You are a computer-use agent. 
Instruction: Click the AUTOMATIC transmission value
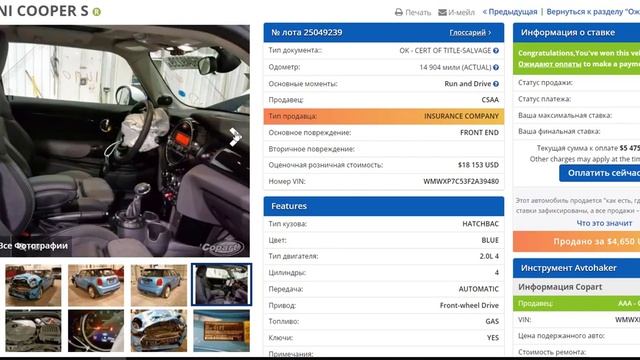click(478, 289)
